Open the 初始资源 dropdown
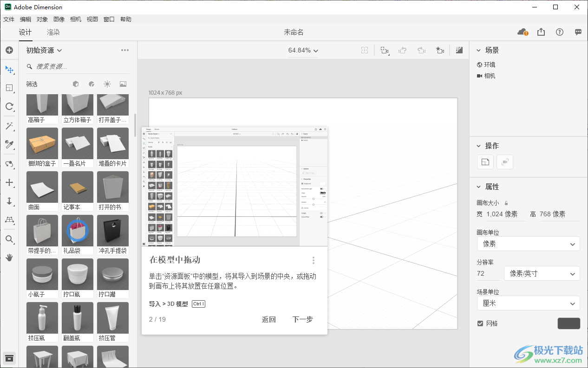 pos(44,50)
